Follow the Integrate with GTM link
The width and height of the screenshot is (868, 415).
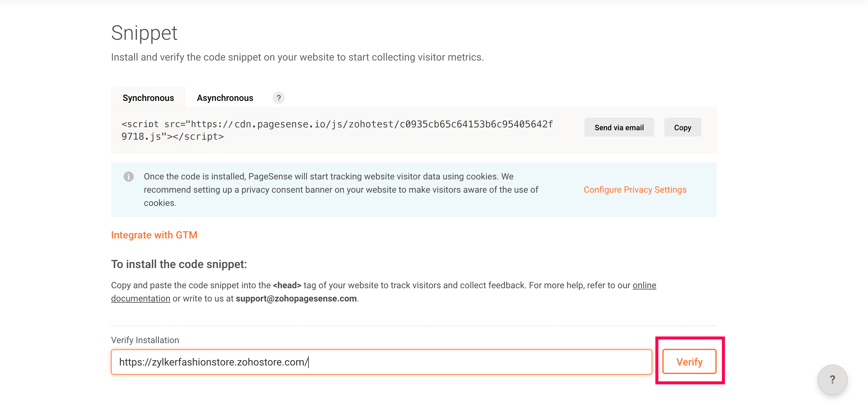154,235
